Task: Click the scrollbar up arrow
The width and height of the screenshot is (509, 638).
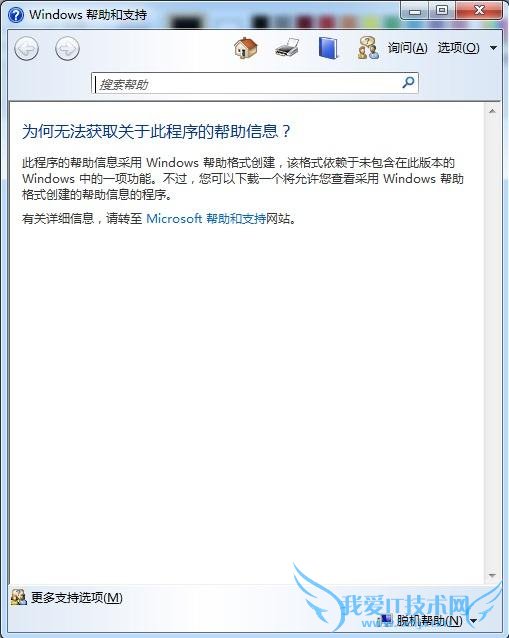Action: [492, 111]
